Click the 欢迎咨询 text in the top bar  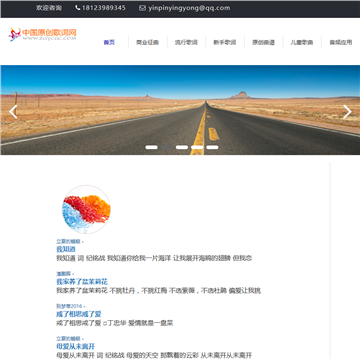(49, 8)
